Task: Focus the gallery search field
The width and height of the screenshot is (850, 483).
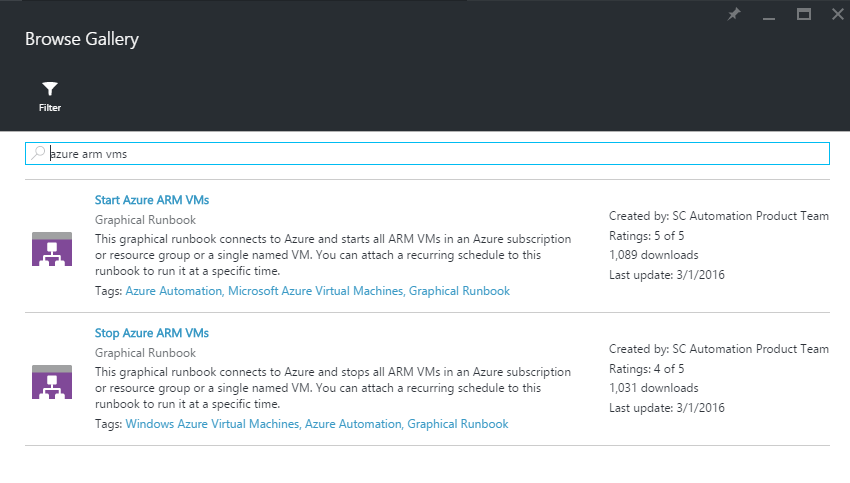Action: click(x=427, y=153)
